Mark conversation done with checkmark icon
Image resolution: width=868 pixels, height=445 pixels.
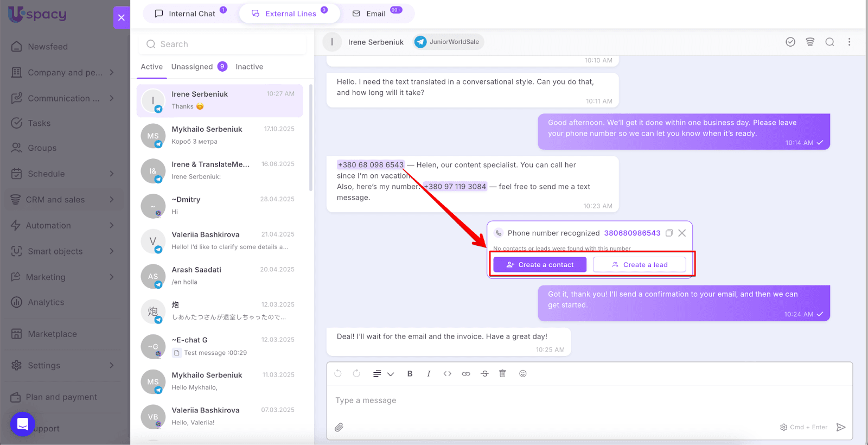(790, 42)
